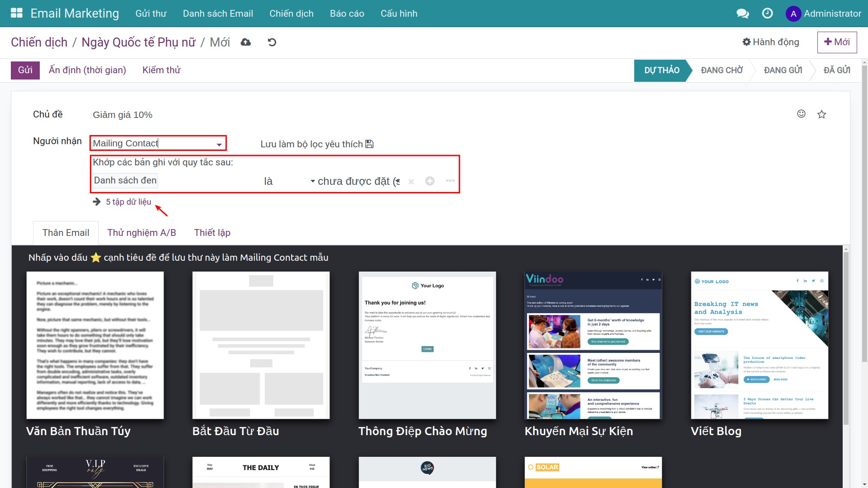Discard changes with the undo icon
The width and height of the screenshot is (868, 488).
[271, 42]
